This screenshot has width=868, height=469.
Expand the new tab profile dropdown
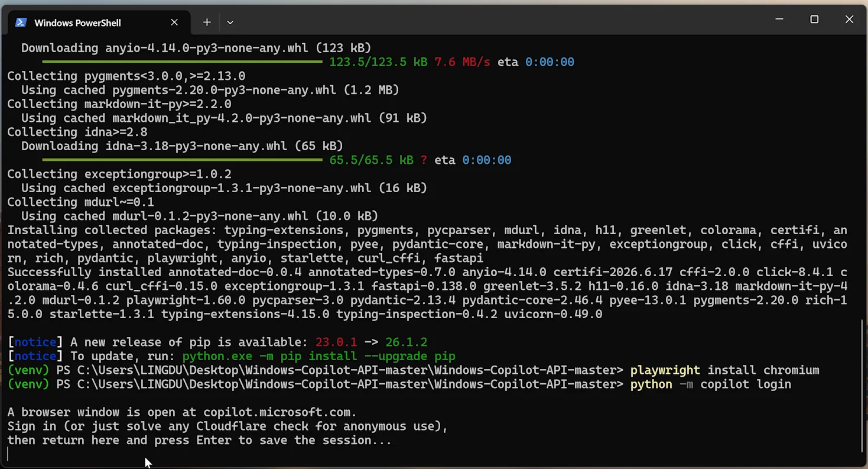(x=230, y=22)
